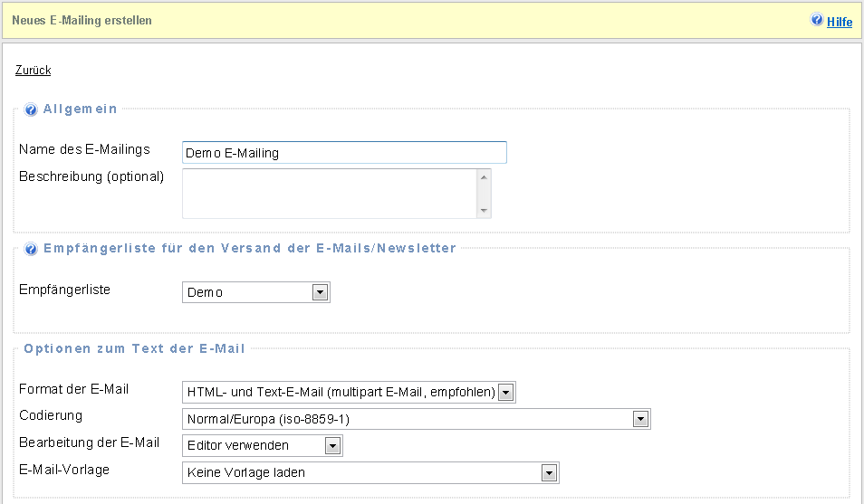This screenshot has width=864, height=504.
Task: Click inside the Beschreibung text area
Action: click(x=330, y=194)
